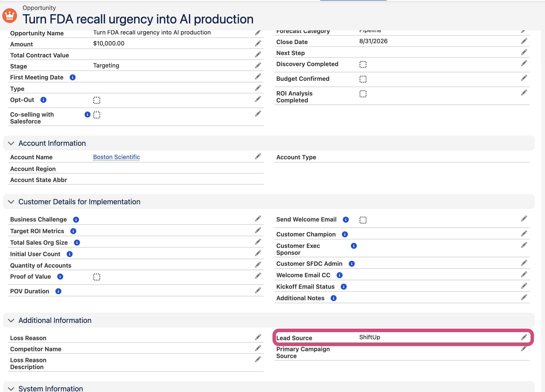545x392 pixels.
Task: Enable the Send Welcome Email checkbox
Action: [363, 220]
